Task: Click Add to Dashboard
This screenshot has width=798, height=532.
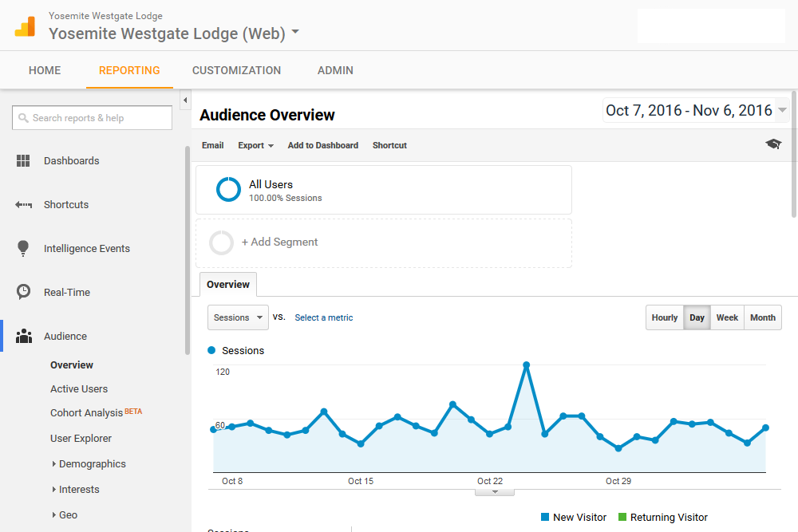Action: [x=322, y=145]
